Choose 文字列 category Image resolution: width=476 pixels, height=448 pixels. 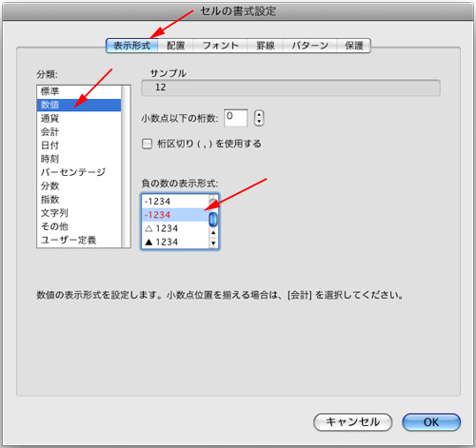(x=79, y=213)
